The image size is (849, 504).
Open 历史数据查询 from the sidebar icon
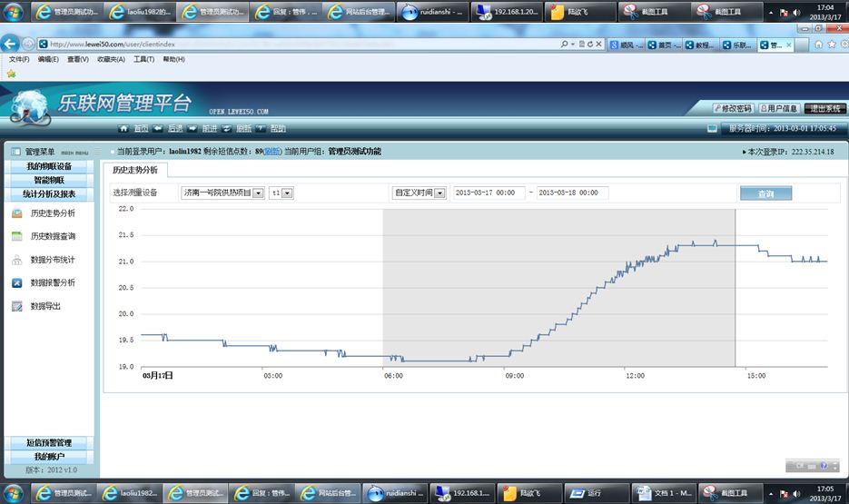(x=17, y=236)
